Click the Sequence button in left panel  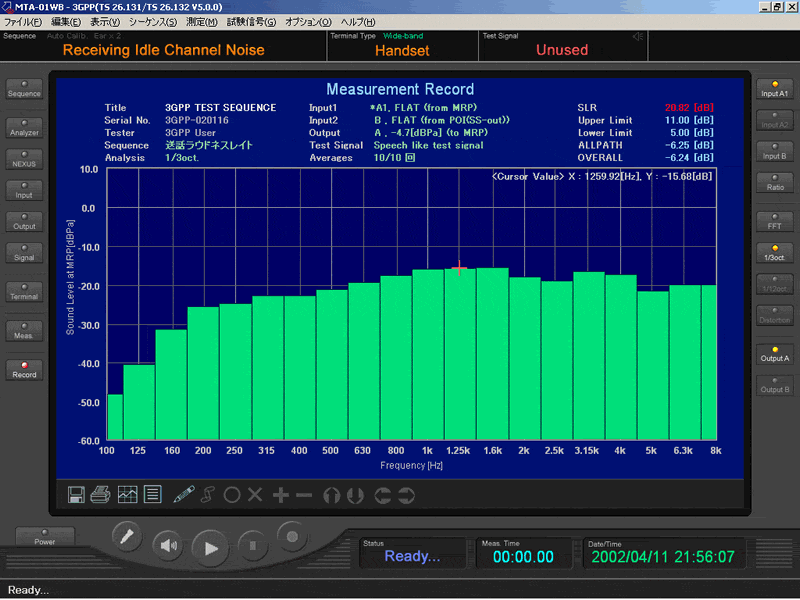(24, 89)
